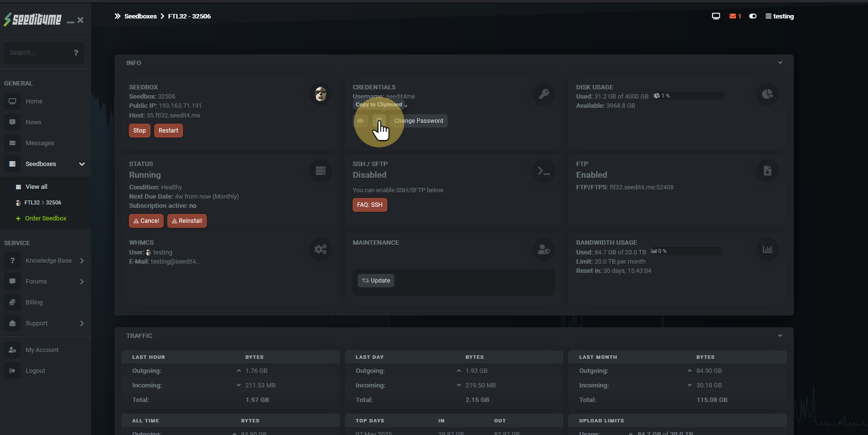Viewport: 868px width, 435px height.
Task: Click the Cancel subscription button
Action: (x=146, y=221)
